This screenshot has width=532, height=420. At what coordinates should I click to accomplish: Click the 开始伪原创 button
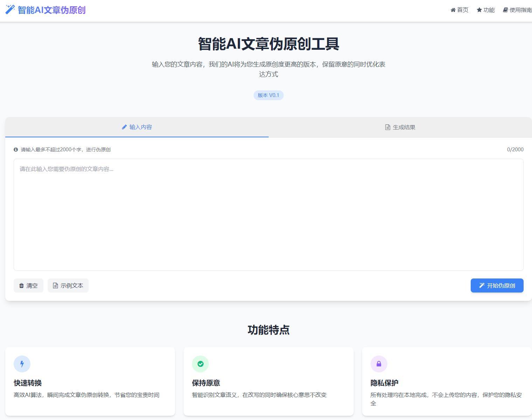497,285
